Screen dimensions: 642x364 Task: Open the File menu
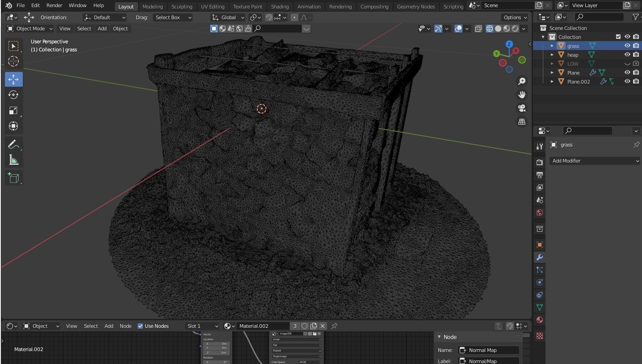click(x=21, y=5)
